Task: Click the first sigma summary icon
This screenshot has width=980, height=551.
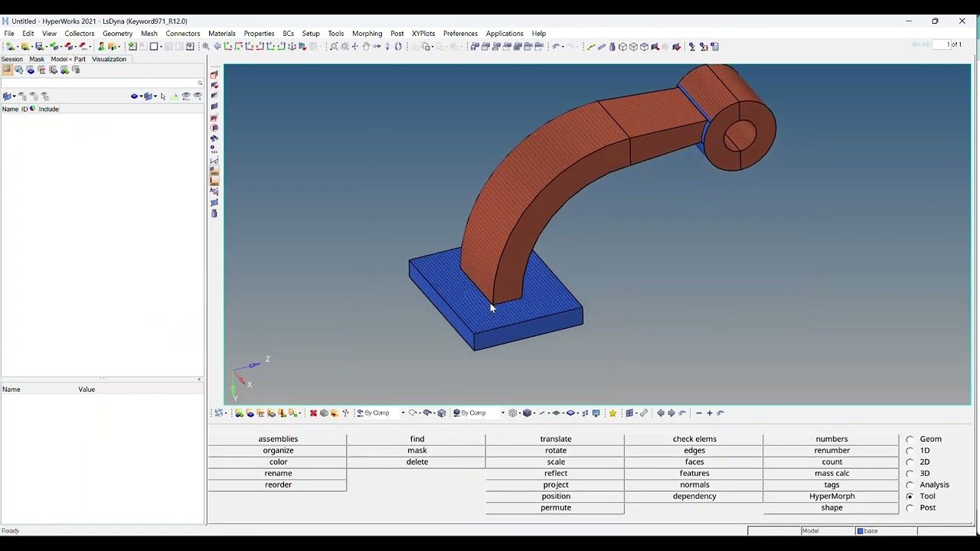Action: 691,47
